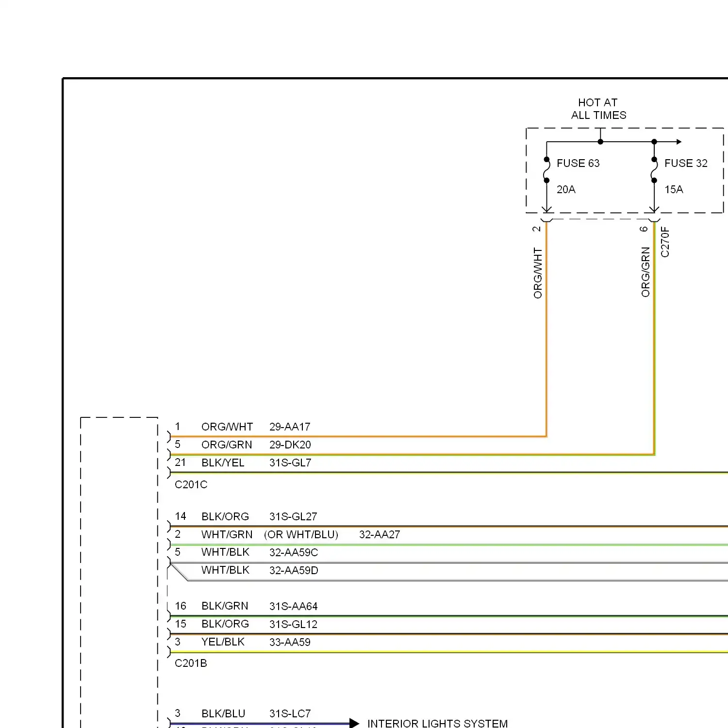Click pin number 21 on connector C201C
This screenshot has width=728, height=728.
pos(180,463)
